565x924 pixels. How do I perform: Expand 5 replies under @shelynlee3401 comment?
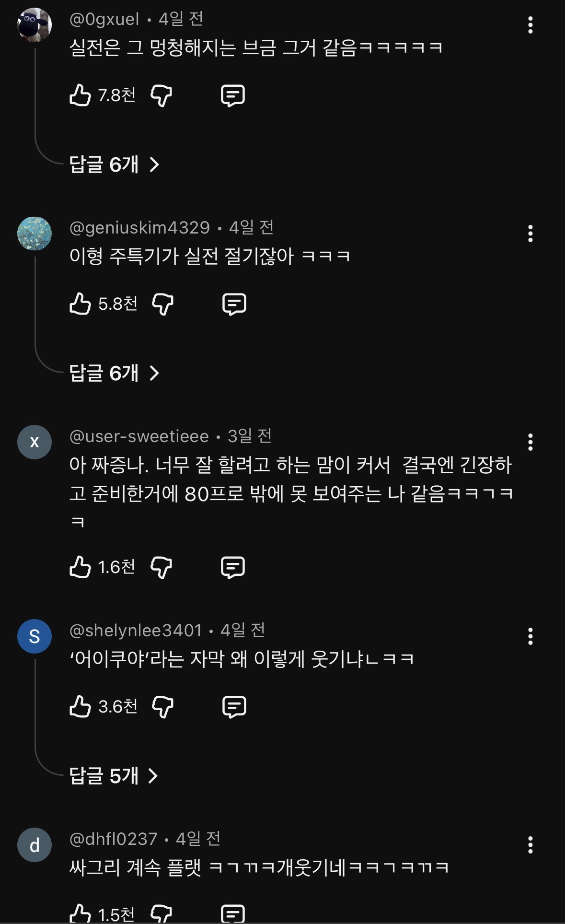(x=113, y=776)
